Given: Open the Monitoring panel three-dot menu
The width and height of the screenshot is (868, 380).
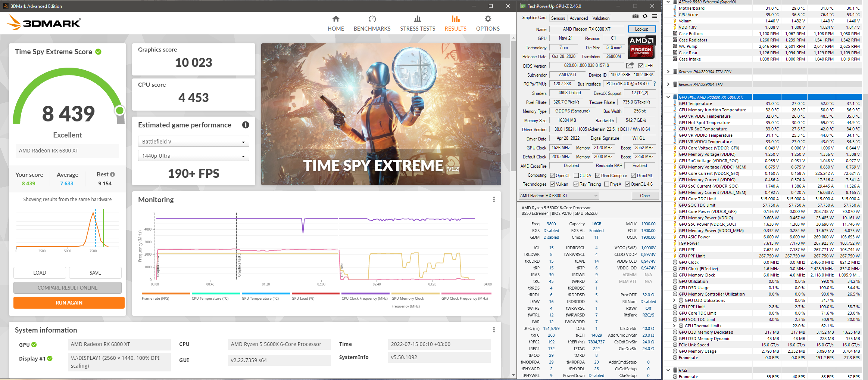Looking at the screenshot, I should point(494,200).
